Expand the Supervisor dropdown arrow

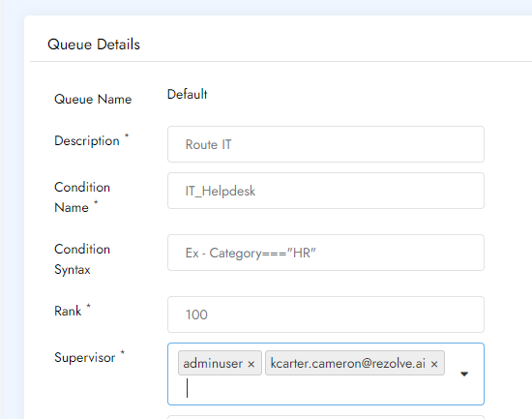(464, 374)
